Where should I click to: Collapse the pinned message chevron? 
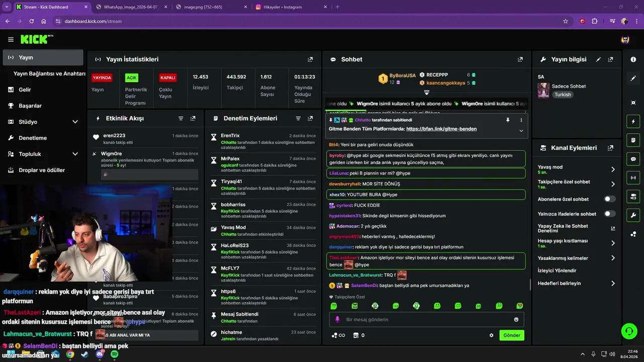[521, 130]
